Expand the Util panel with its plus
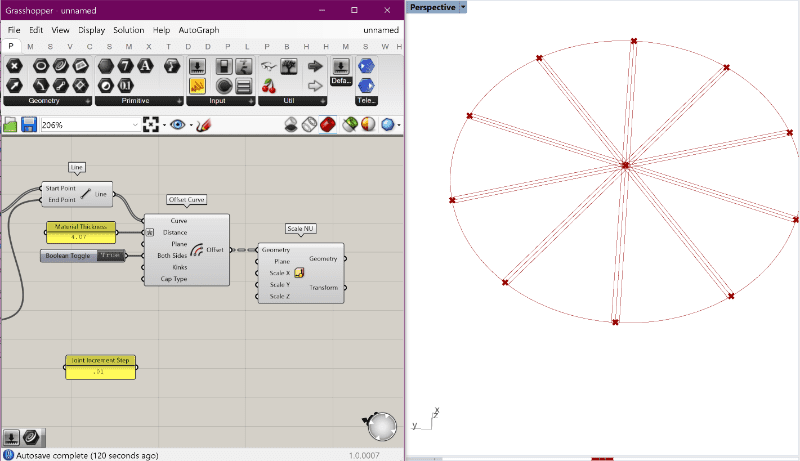The image size is (800, 461). point(323,101)
